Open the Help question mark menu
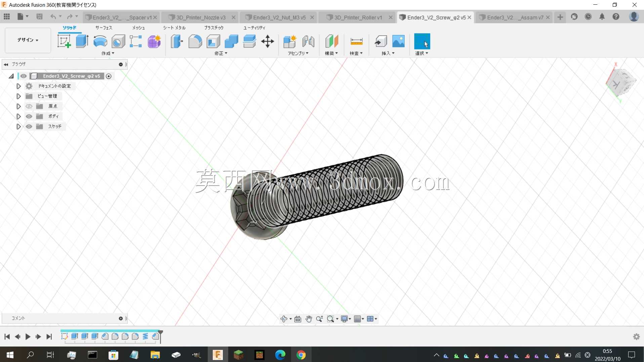Viewport: 644px width, 362px height. pos(616,16)
